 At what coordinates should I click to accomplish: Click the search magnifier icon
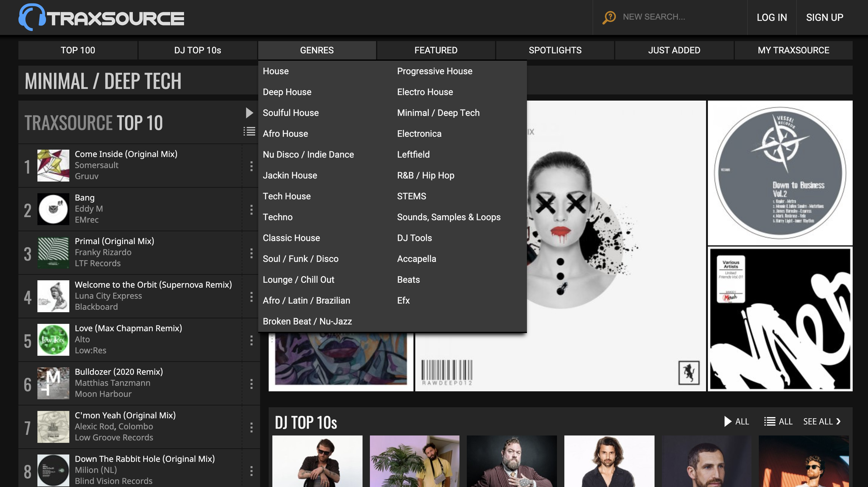click(x=609, y=17)
